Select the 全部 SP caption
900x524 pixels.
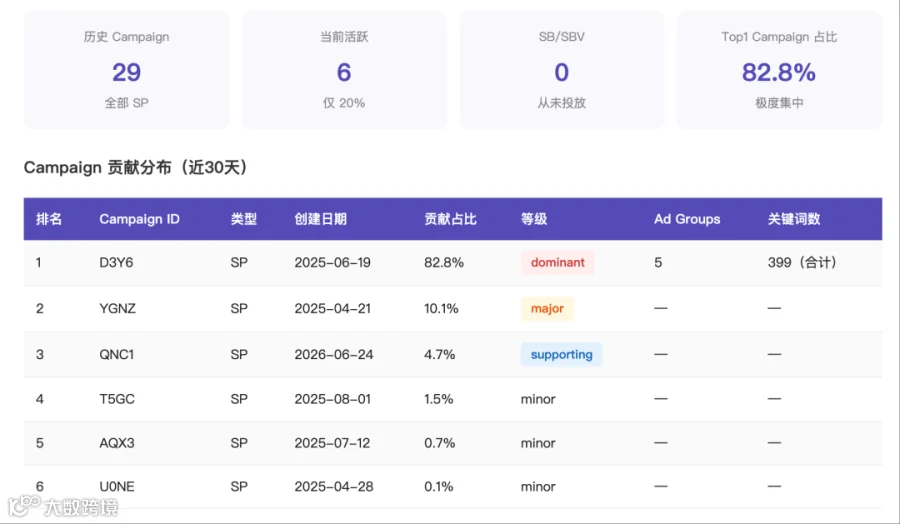[126, 103]
